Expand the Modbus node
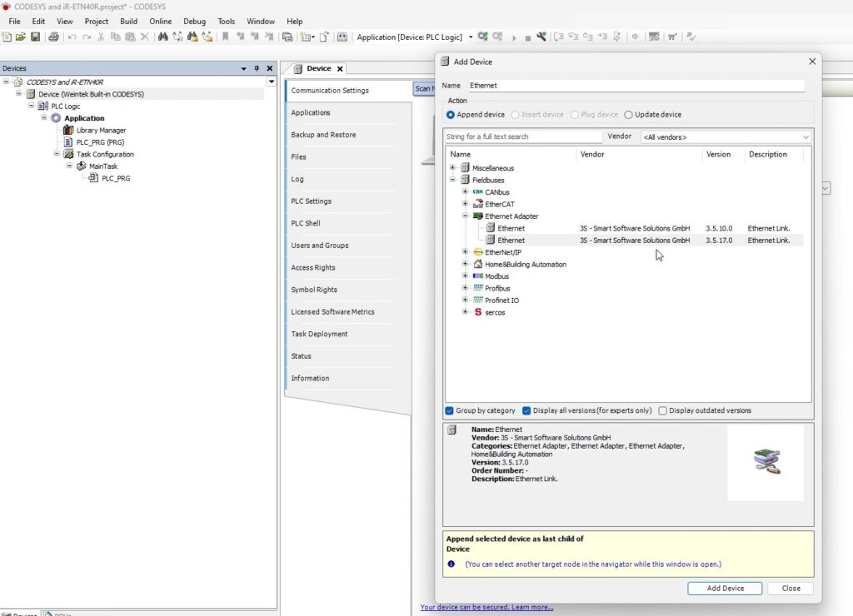Image resolution: width=853 pixels, height=616 pixels. (465, 276)
